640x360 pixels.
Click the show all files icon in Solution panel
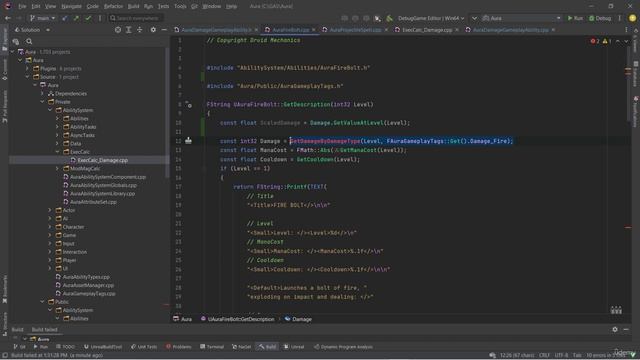click(16, 41)
